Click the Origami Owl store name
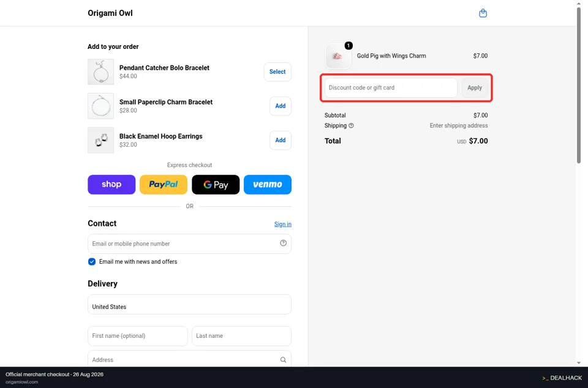 (110, 13)
